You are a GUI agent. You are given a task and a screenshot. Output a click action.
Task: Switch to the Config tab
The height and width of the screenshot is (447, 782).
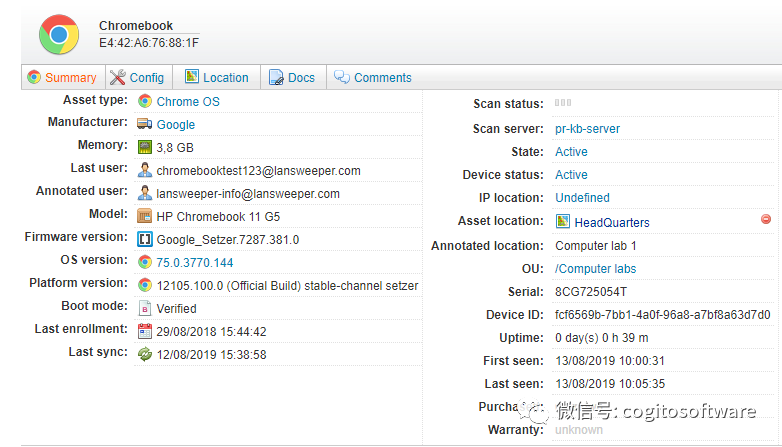[x=138, y=77]
